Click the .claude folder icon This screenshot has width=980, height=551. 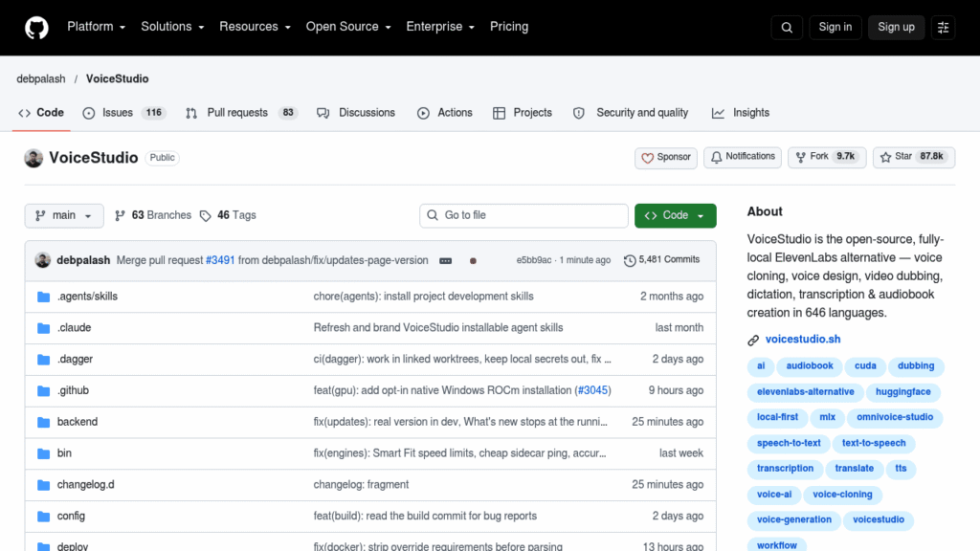coord(43,328)
